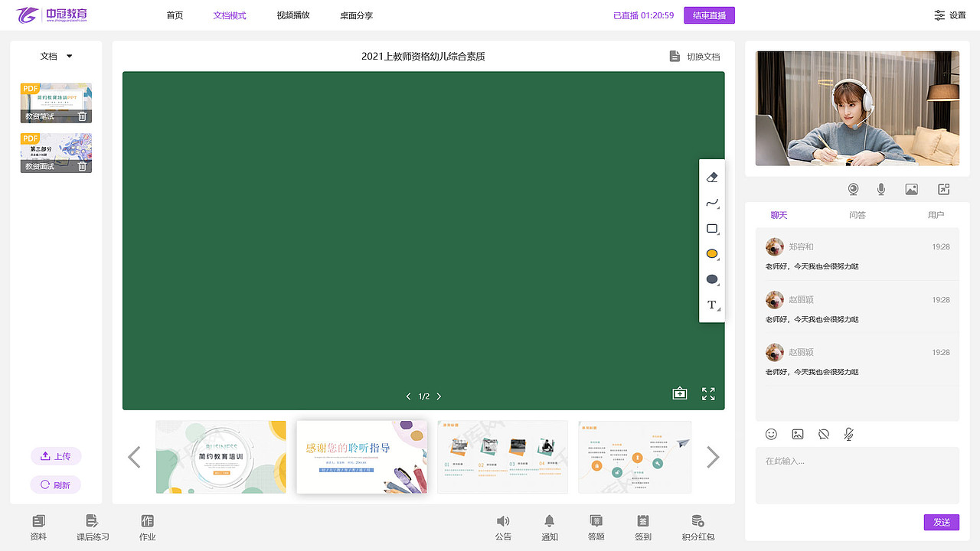Screen dimensions: 980x551
Task: Toggle the webcam on or off
Action: coord(853,189)
